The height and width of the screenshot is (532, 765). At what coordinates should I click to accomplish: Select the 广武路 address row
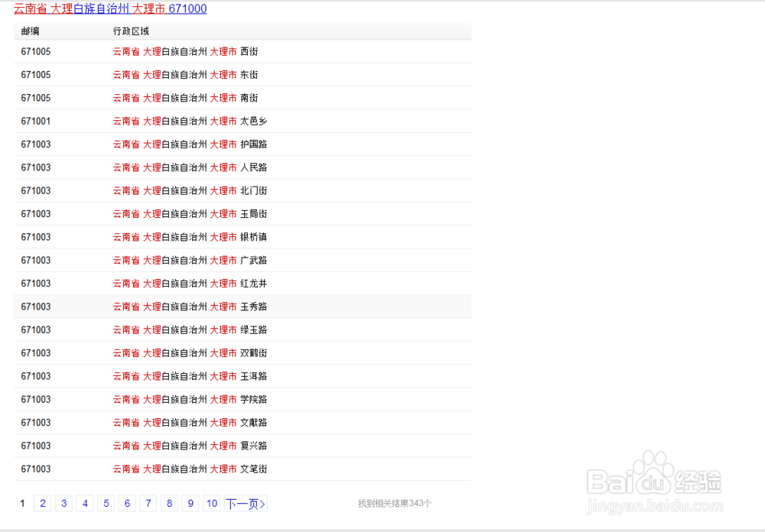coord(243,260)
